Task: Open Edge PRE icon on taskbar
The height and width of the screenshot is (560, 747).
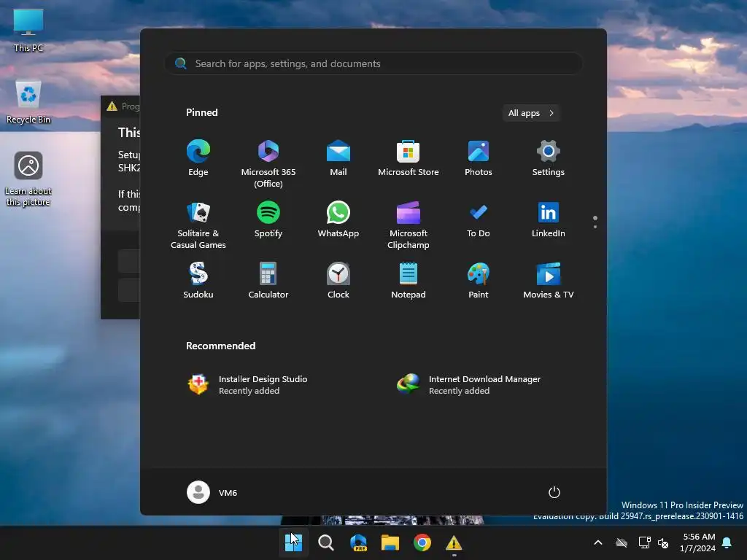Action: tap(358, 542)
